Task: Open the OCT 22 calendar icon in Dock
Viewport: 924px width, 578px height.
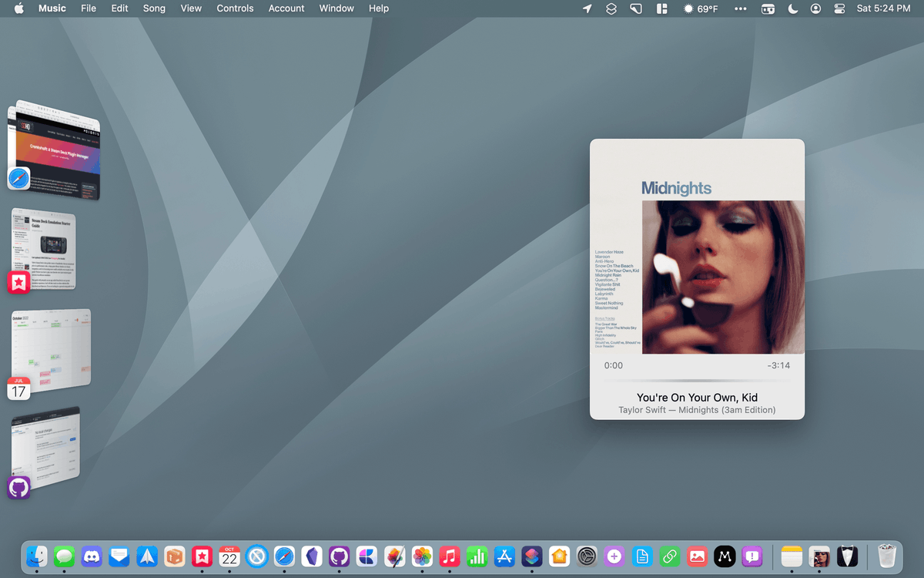Action: point(229,556)
